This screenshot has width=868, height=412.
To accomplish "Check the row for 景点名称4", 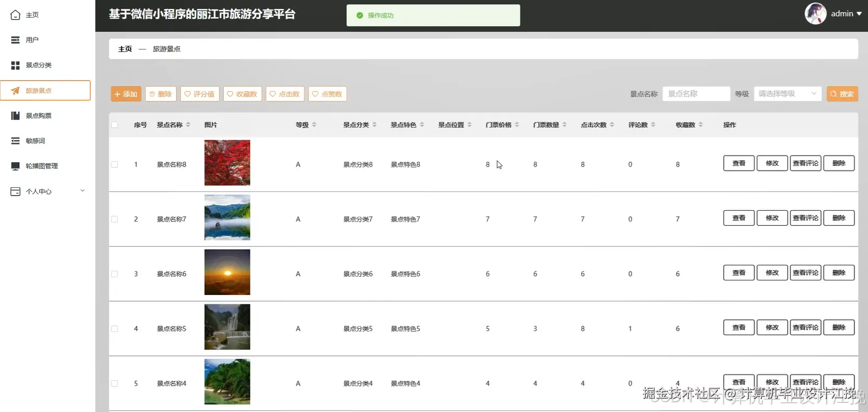I will (115, 383).
